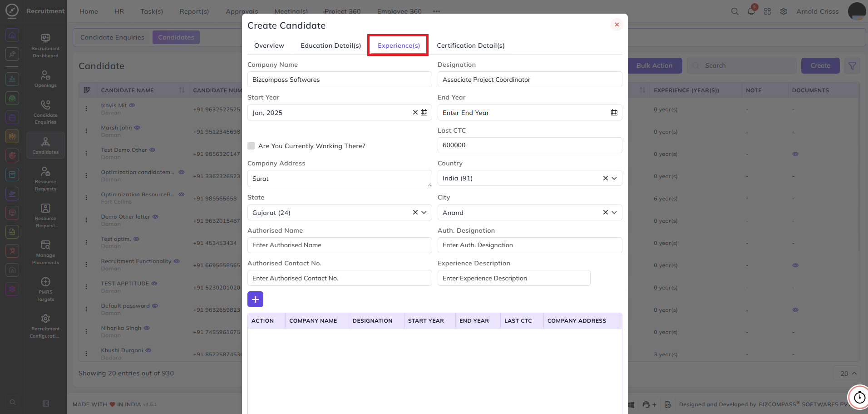
Task: Expand the State dropdown showing Gujarat (24)
Action: pos(424,212)
